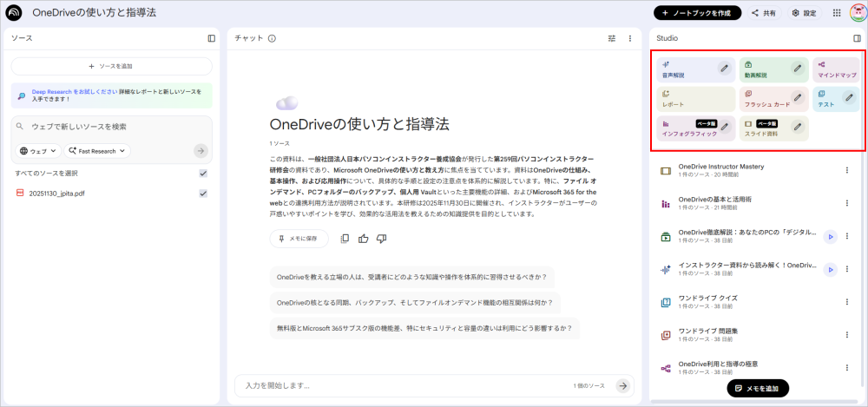Click the メモを追加 button
The image size is (868, 407).
click(x=757, y=388)
